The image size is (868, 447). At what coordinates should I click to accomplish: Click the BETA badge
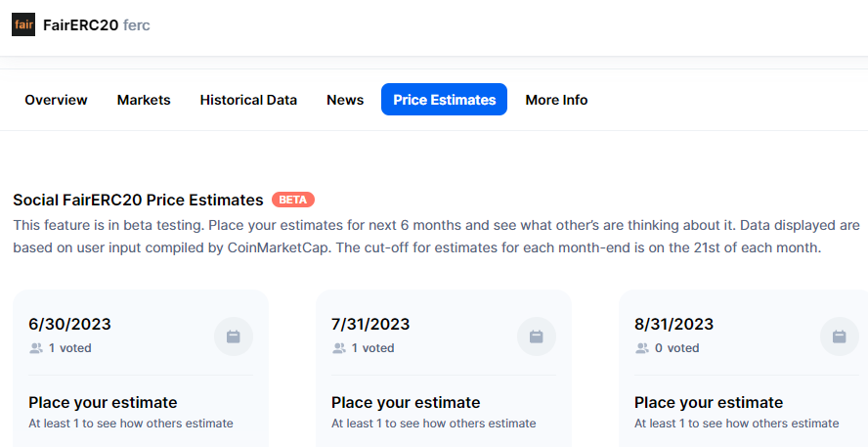click(293, 200)
